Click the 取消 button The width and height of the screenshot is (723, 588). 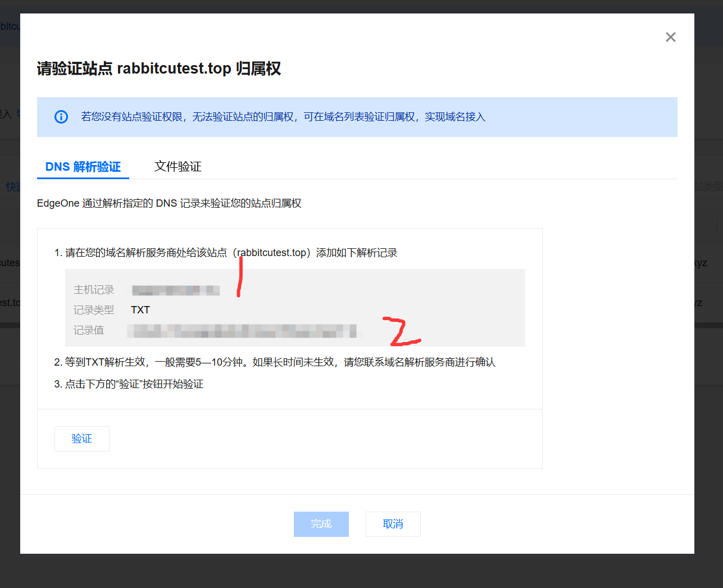point(393,524)
